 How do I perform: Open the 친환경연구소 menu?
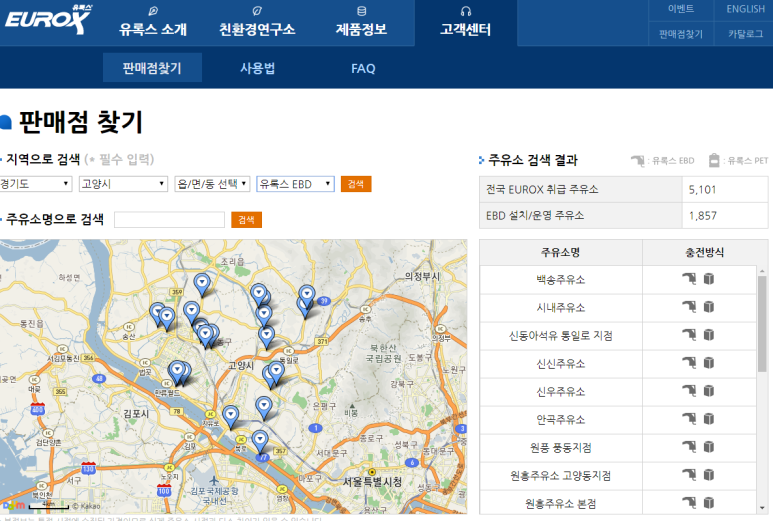257,29
